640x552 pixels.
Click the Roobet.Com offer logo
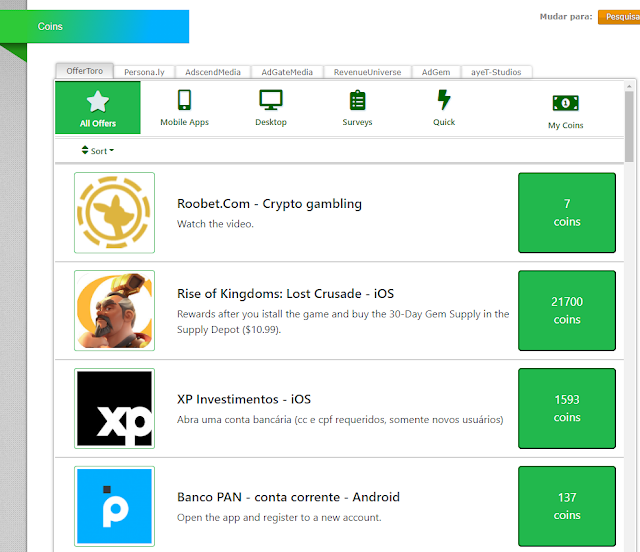point(114,213)
